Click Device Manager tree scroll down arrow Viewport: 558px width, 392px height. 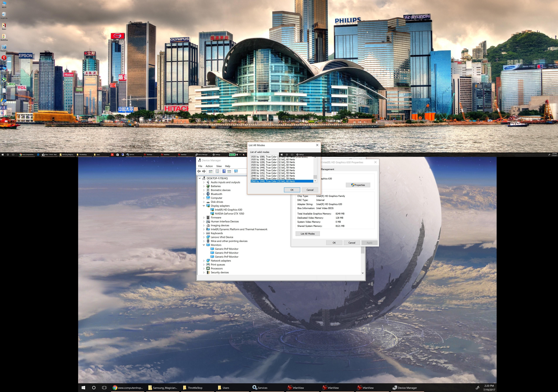363,273
